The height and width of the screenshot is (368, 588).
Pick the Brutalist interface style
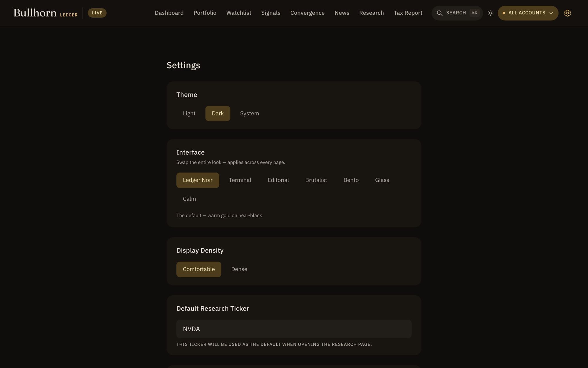[316, 180]
